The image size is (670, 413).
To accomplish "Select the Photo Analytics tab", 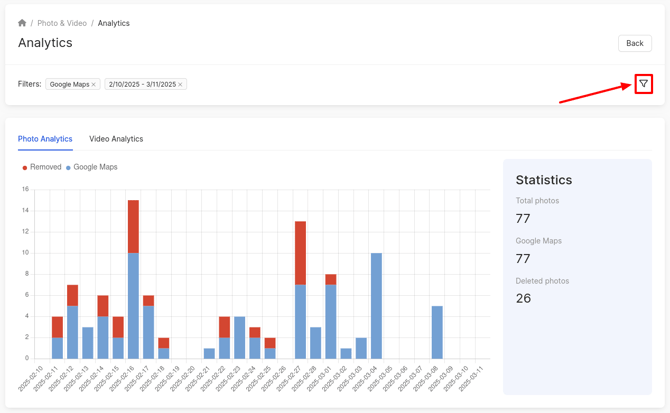I will [45, 139].
